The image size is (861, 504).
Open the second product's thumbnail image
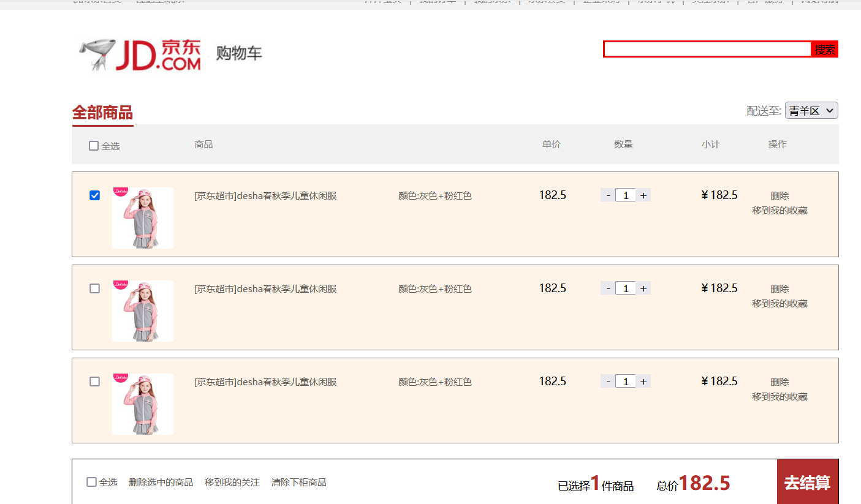click(143, 311)
